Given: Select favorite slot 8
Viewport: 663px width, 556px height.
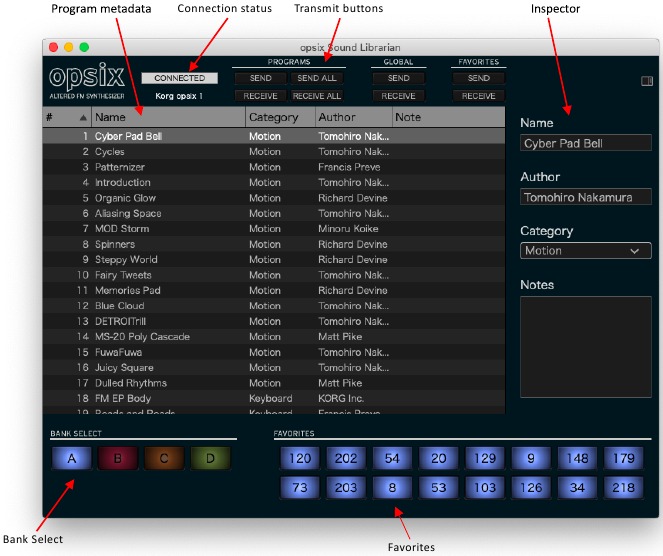Looking at the screenshot, I should click(392, 488).
